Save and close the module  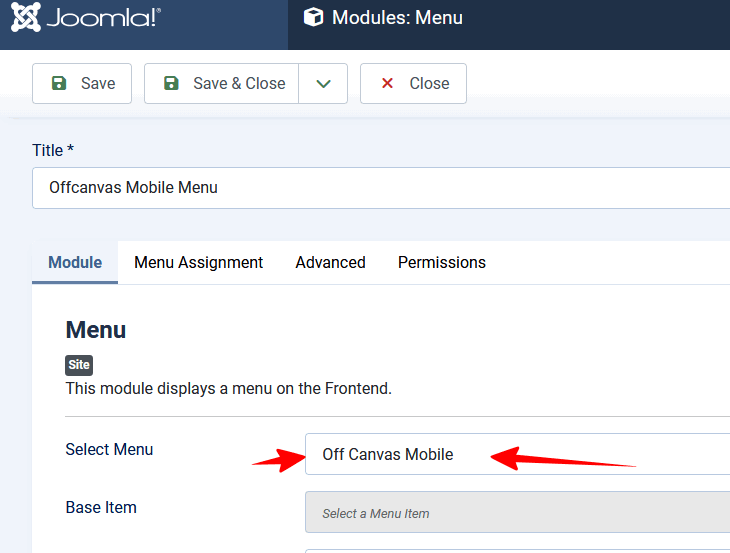222,83
